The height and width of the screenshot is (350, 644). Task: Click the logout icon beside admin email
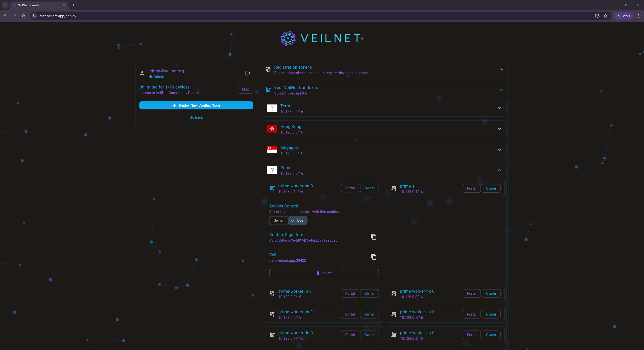(x=248, y=73)
